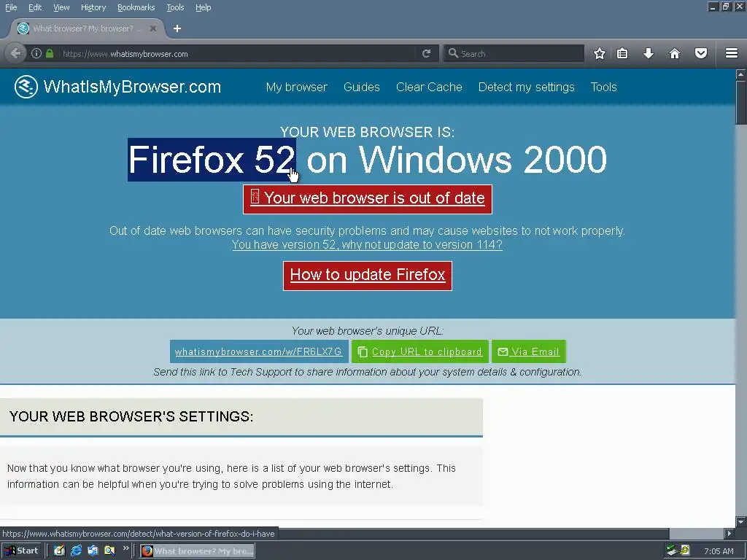This screenshot has width=747, height=560.
Task: Click 'YOUR WEB BROWSER'S SETTINGS:' heading
Action: point(131,416)
